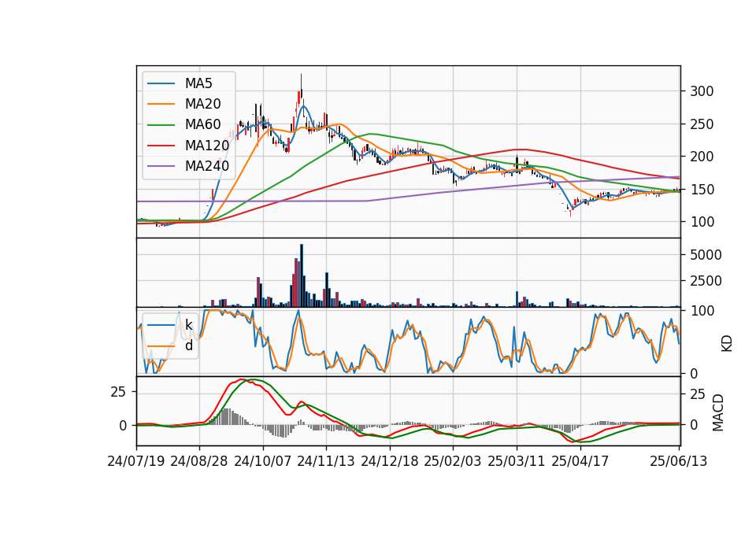The width and height of the screenshot is (756, 543).
Task: Click the blue MA5 legend line sample
Action: pos(161,83)
